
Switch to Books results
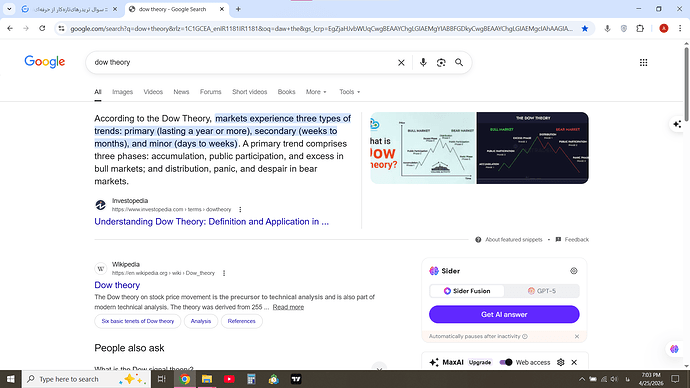pos(286,92)
